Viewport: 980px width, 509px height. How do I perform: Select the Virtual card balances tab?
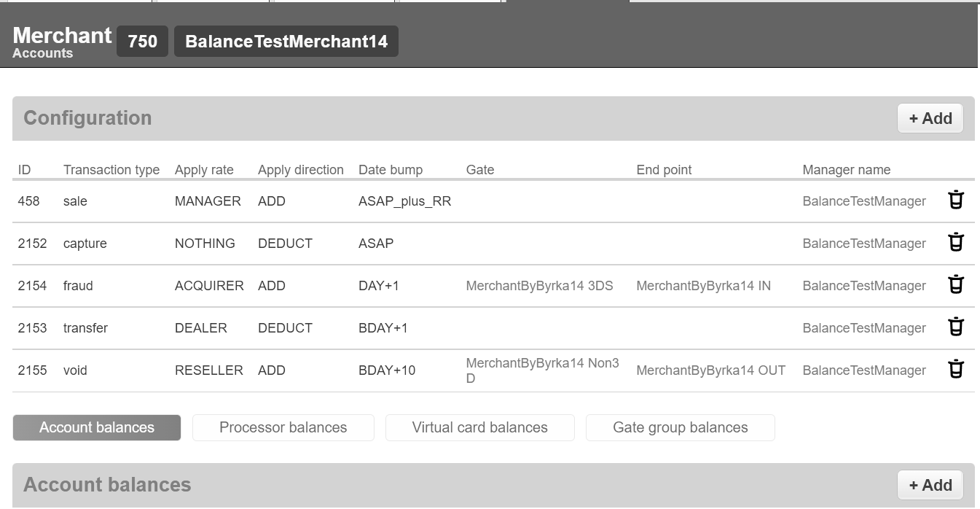pyautogui.click(x=479, y=428)
